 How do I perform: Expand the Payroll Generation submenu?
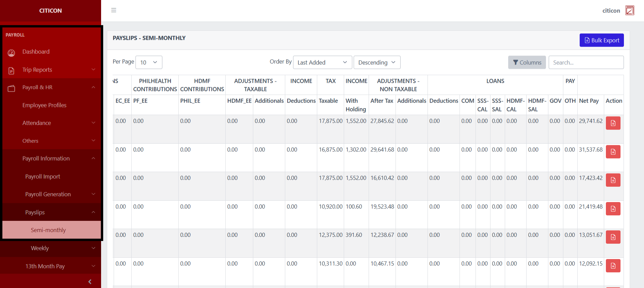click(x=93, y=194)
